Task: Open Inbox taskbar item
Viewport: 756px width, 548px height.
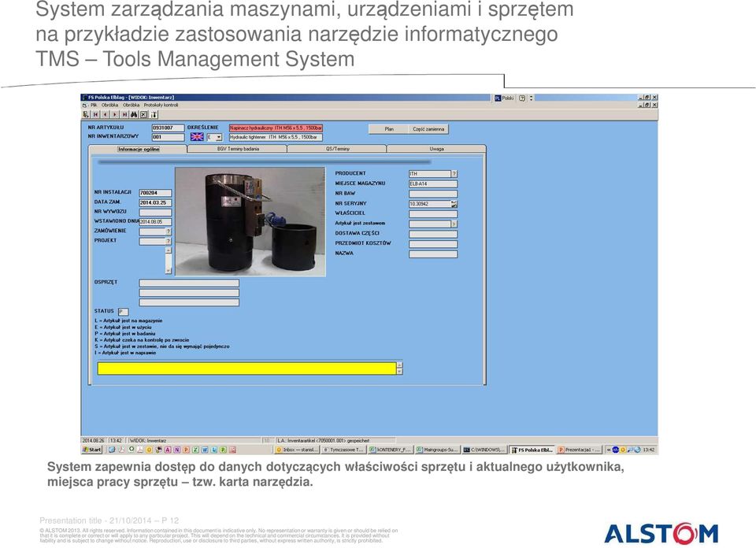Action: pos(297,450)
